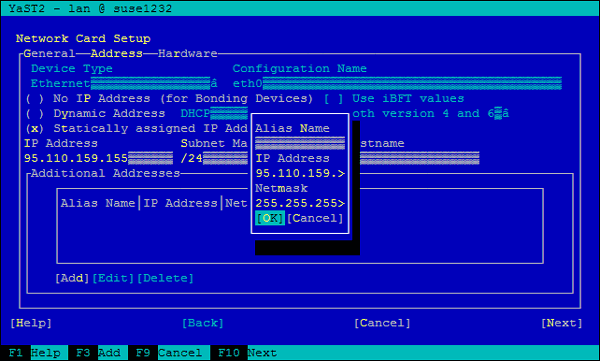Select Statically assigned IP Address option
The height and width of the screenshot is (361, 600).
tap(136, 128)
